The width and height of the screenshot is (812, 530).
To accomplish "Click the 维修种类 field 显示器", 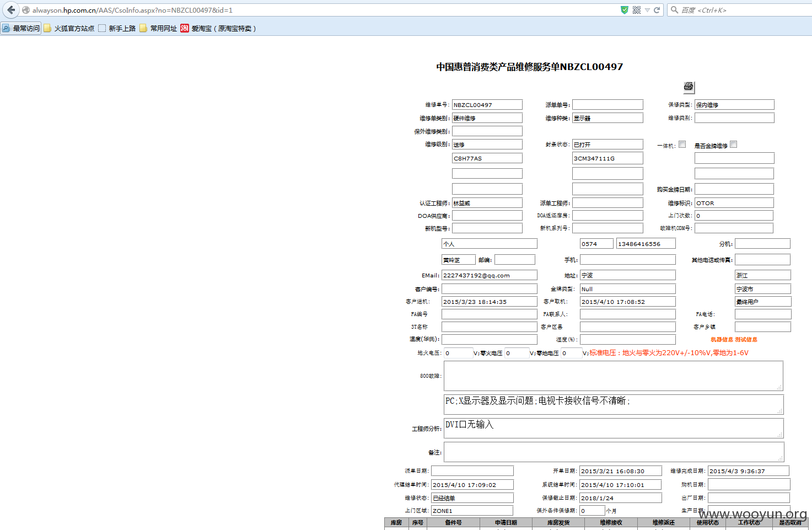I will coord(607,118).
